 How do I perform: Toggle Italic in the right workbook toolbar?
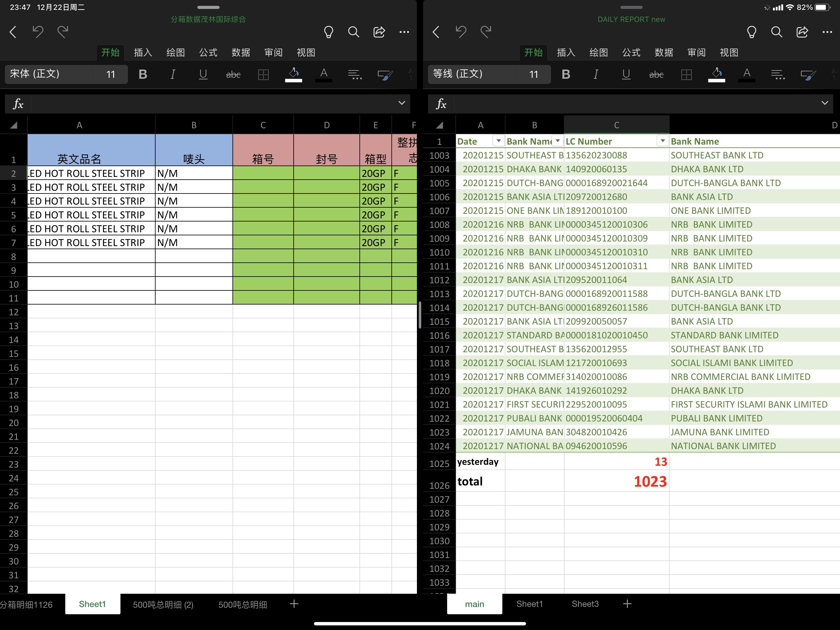pyautogui.click(x=596, y=74)
